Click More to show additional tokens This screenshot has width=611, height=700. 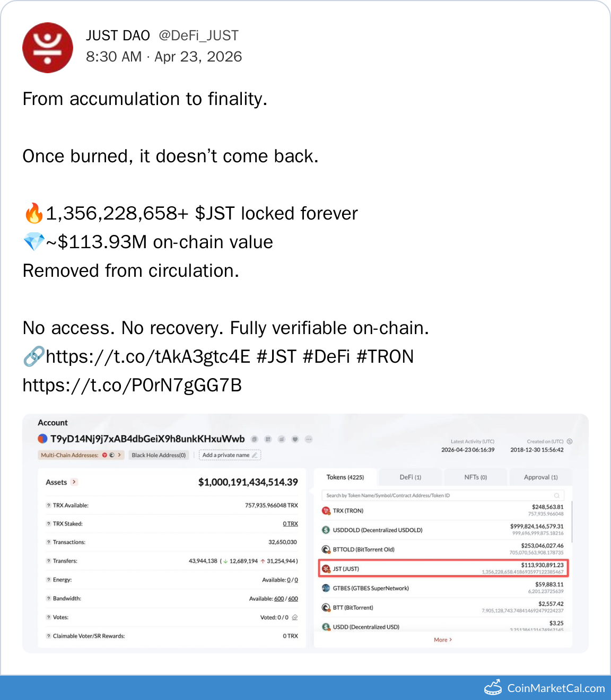click(443, 640)
